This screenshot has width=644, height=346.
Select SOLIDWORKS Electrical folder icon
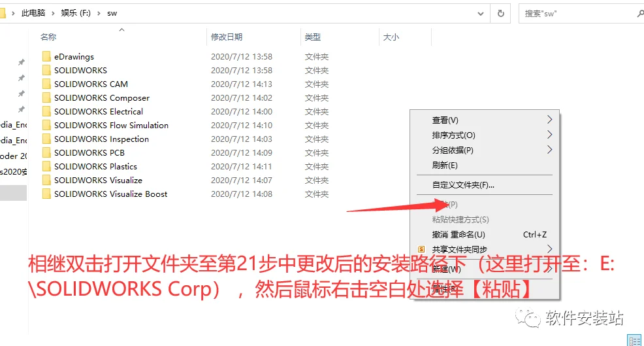(46, 111)
